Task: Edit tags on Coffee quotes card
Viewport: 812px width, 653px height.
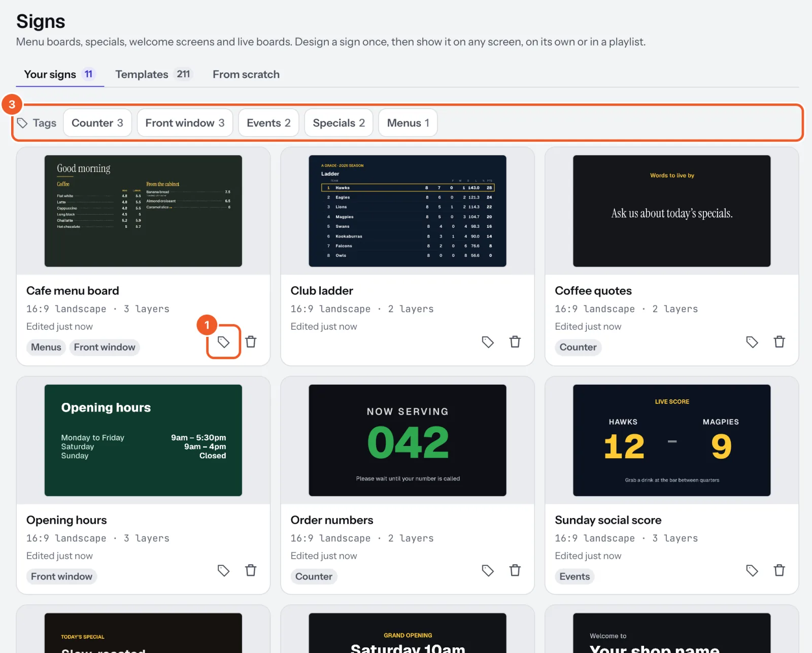Action: (752, 342)
